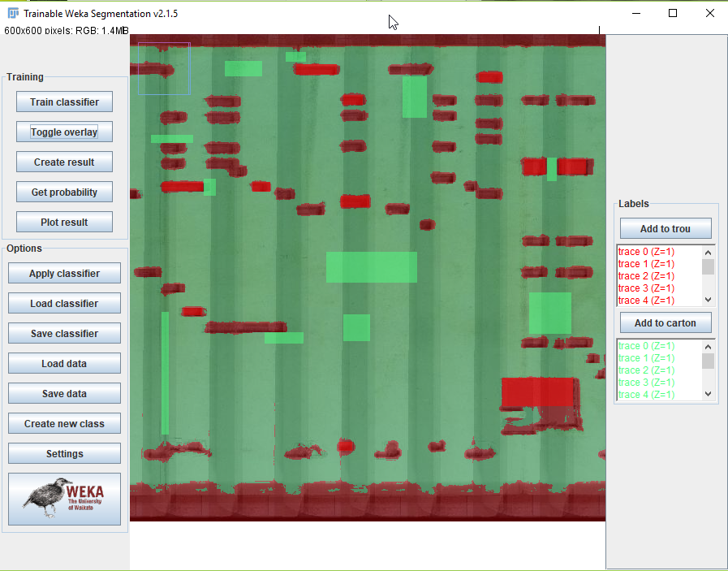The image size is (728, 571).
Task: Select red trace 2 in the trou list
Action: click(x=646, y=276)
